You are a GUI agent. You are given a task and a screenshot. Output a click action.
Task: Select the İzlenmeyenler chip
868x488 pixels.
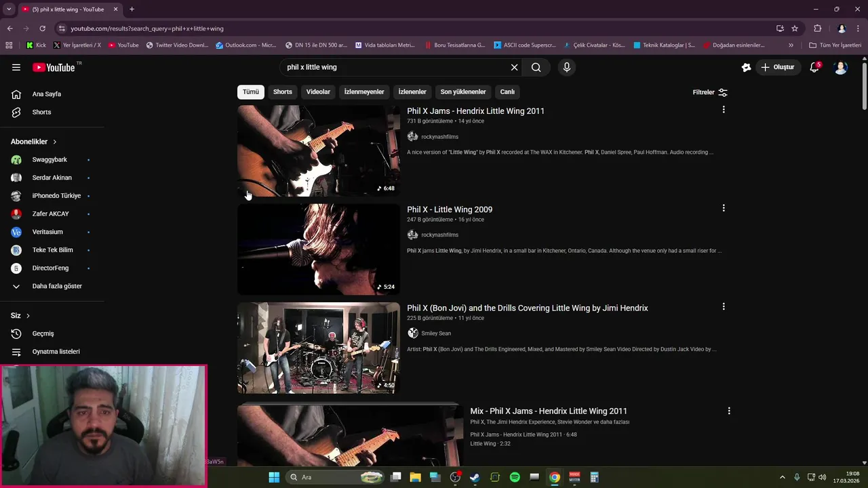364,91
